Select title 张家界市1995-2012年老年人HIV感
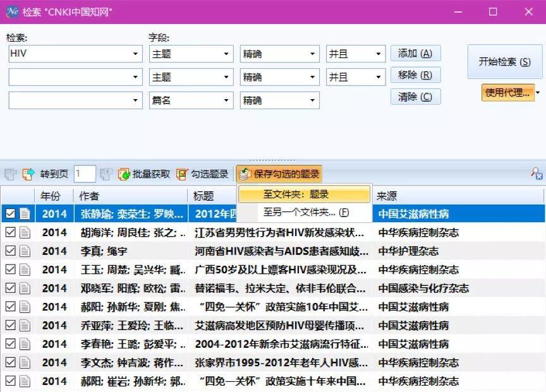 (x=281, y=363)
